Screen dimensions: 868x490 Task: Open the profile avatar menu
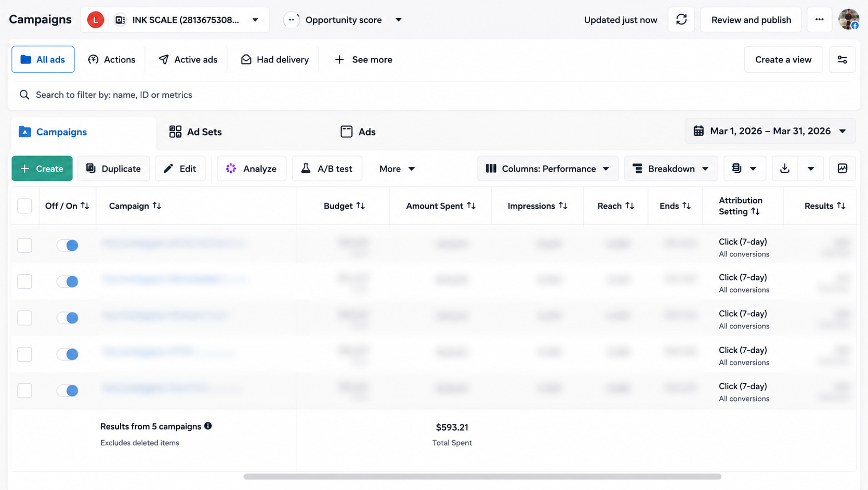(x=849, y=20)
